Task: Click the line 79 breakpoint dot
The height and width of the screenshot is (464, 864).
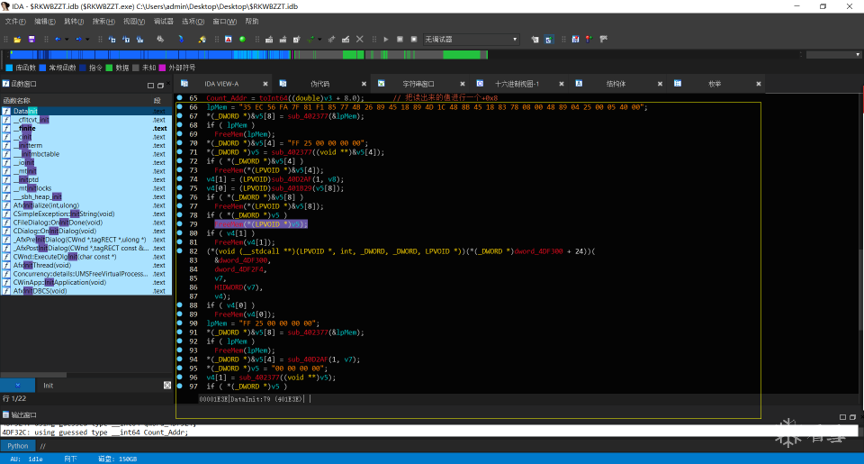Action: pos(180,224)
